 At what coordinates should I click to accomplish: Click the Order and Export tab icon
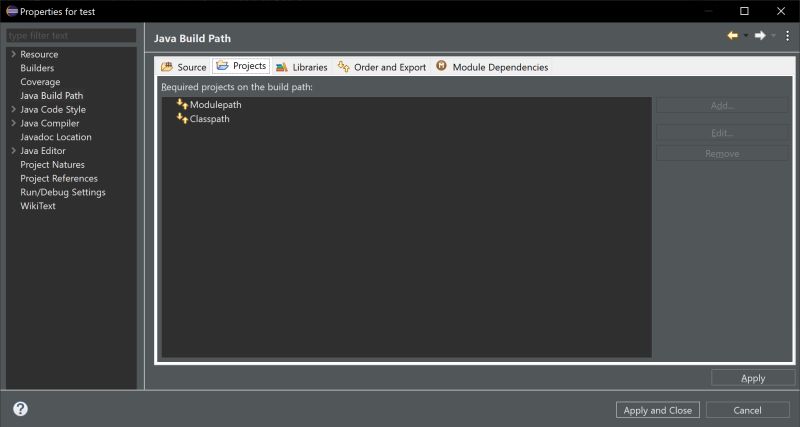tap(343, 66)
